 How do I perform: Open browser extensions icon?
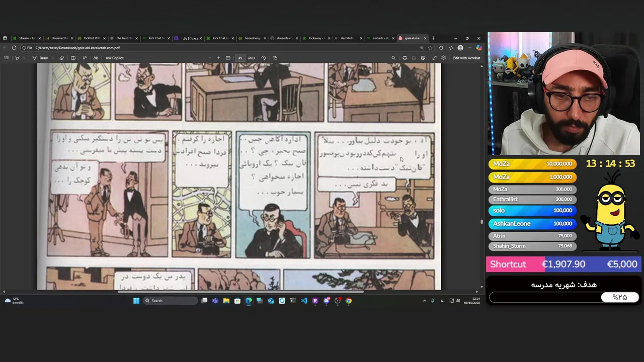(x=441, y=48)
